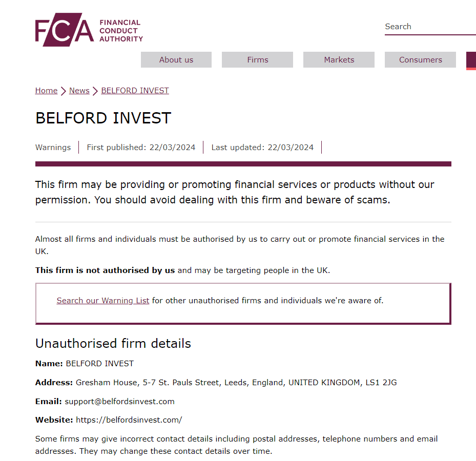
Task: Go to the Home breadcrumb link
Action: point(46,91)
